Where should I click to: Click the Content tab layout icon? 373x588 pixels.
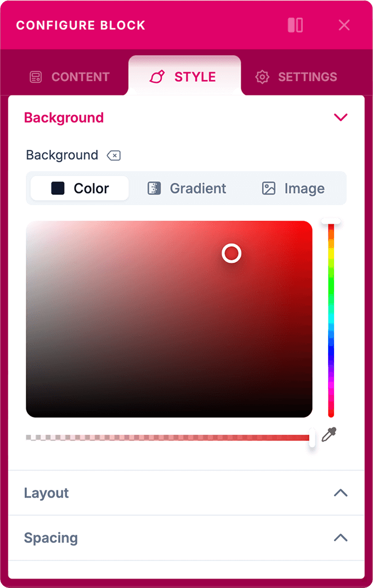pyautogui.click(x=36, y=77)
